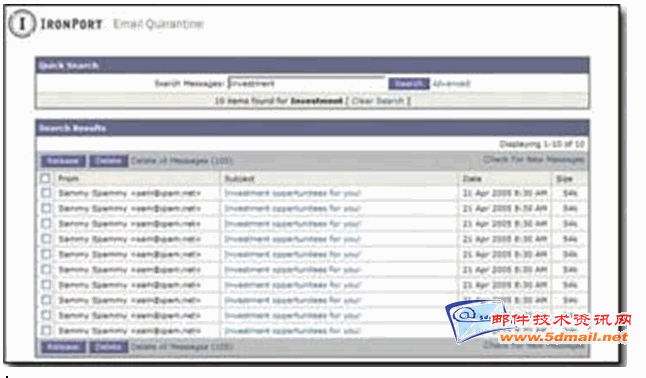Click the top Release button

(x=63, y=161)
